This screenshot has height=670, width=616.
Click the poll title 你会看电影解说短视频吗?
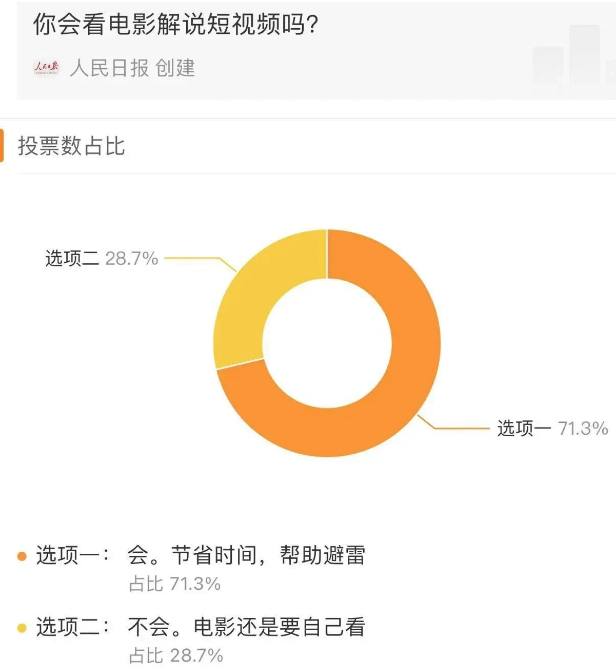176,24
